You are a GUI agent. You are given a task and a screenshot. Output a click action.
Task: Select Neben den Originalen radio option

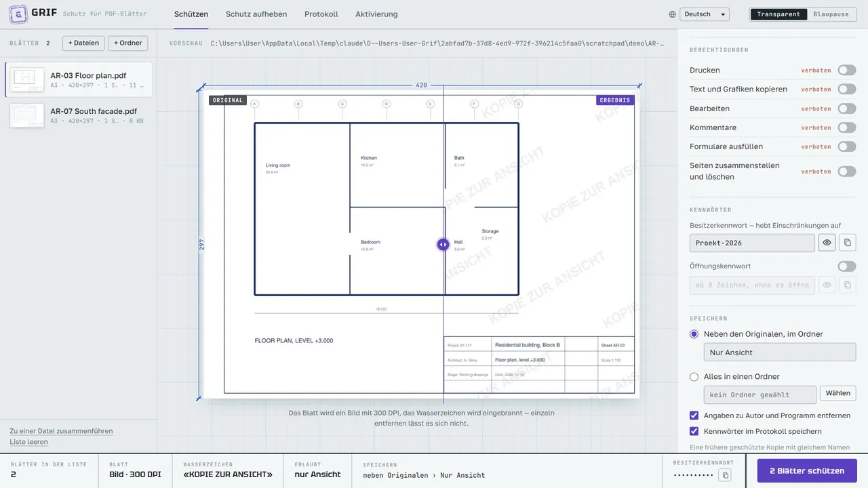coord(694,334)
